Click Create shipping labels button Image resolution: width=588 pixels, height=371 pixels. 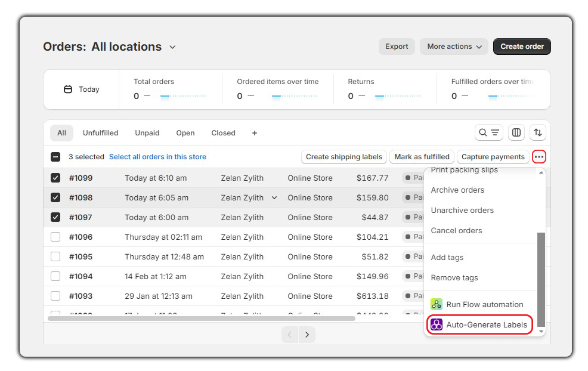pyautogui.click(x=344, y=157)
